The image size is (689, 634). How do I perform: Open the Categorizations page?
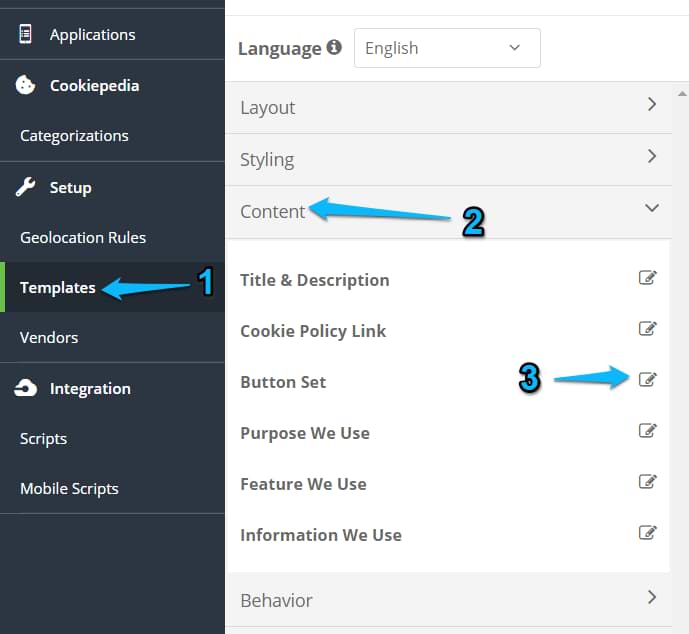click(74, 136)
